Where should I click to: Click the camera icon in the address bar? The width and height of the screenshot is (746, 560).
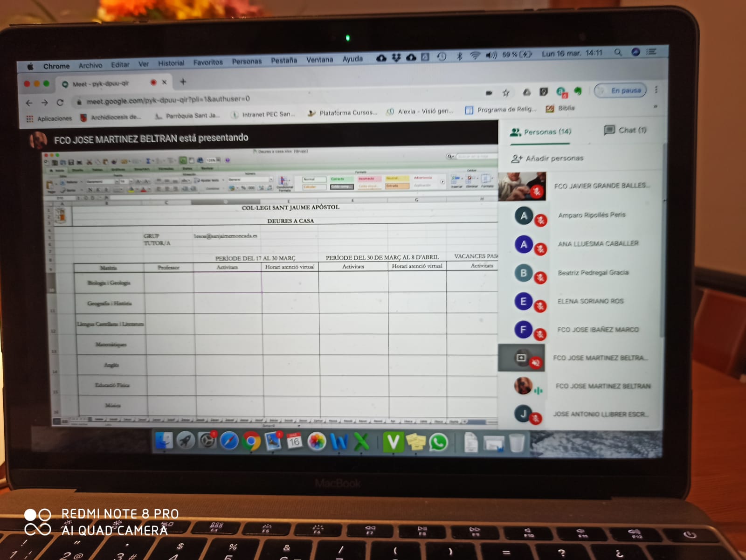(x=489, y=93)
